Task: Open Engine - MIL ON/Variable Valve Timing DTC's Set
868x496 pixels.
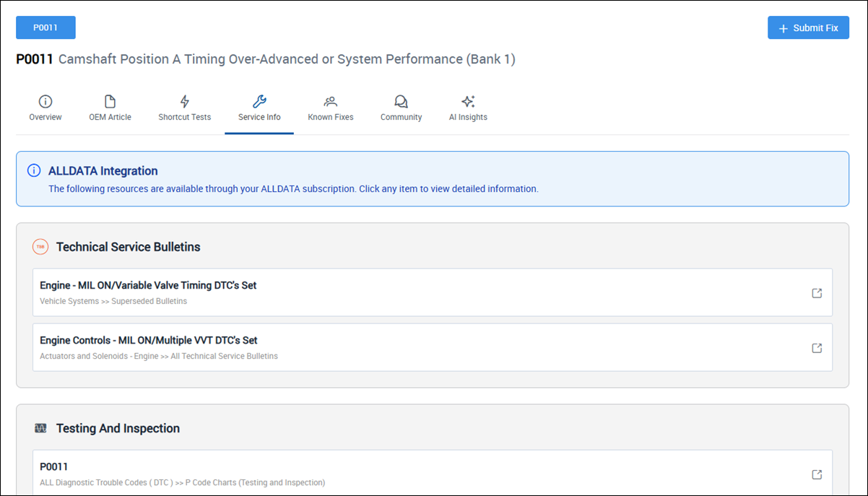Action: pyautogui.click(x=433, y=292)
